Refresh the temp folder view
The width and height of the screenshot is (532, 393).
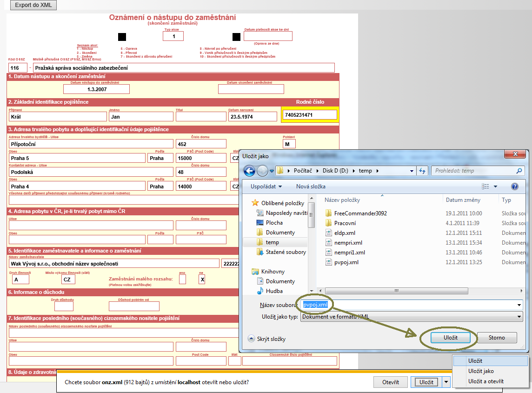pos(423,171)
